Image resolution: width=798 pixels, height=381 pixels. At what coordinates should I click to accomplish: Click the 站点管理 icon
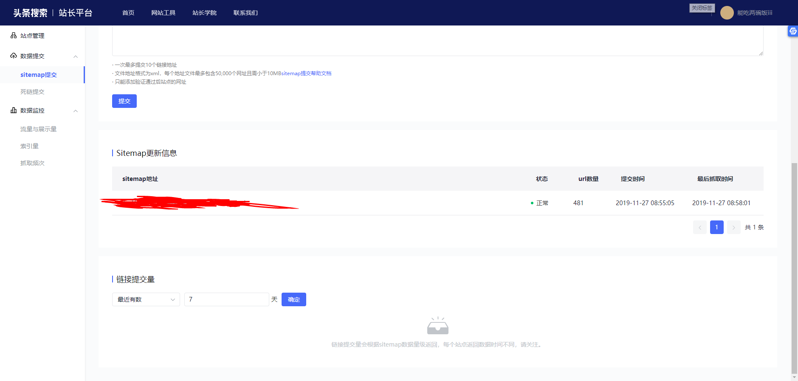(14, 36)
